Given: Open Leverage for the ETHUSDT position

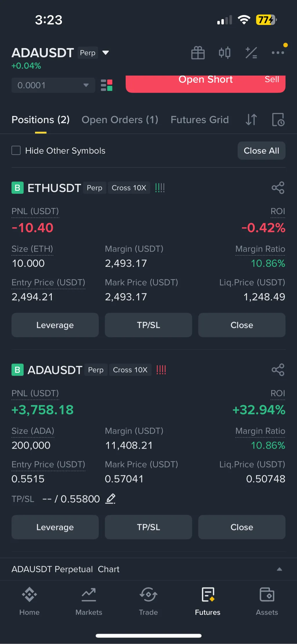Looking at the screenshot, I should click(55, 325).
